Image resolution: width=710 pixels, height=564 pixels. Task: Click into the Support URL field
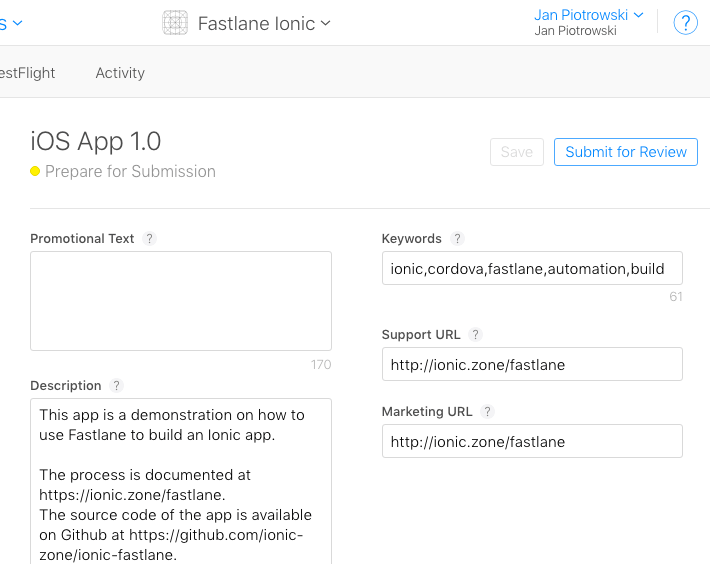click(x=532, y=364)
